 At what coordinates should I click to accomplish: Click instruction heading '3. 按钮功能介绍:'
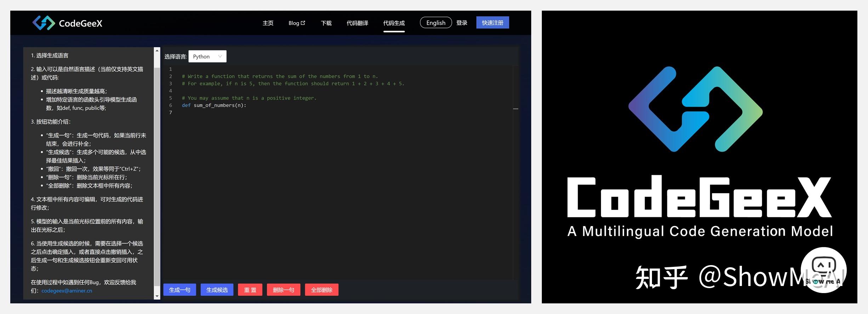coord(51,122)
